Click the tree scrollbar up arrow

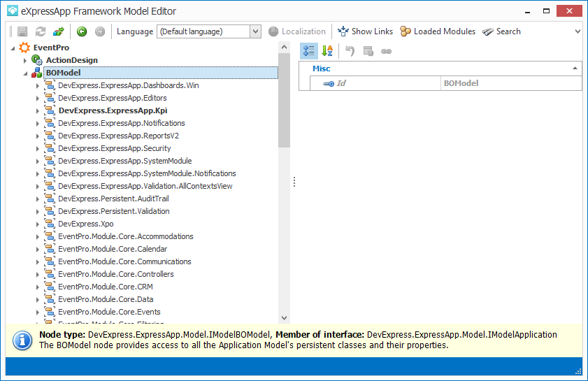(284, 48)
